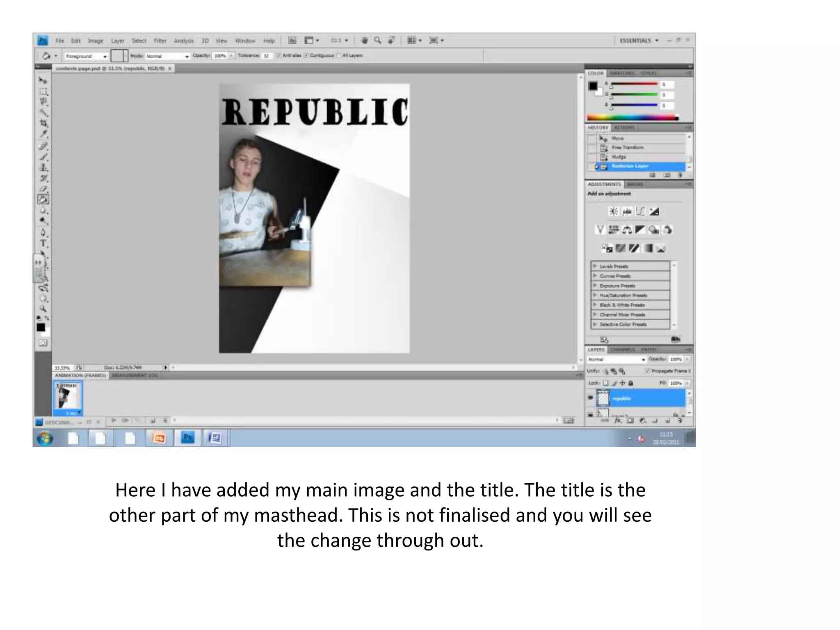Add a Black & White adjustment
Viewport: 840px width, 630px height.
[640, 230]
